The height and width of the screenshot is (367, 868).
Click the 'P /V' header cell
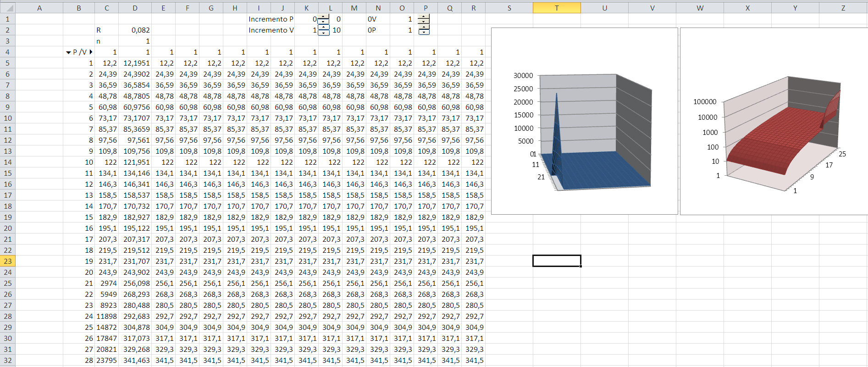click(79, 52)
